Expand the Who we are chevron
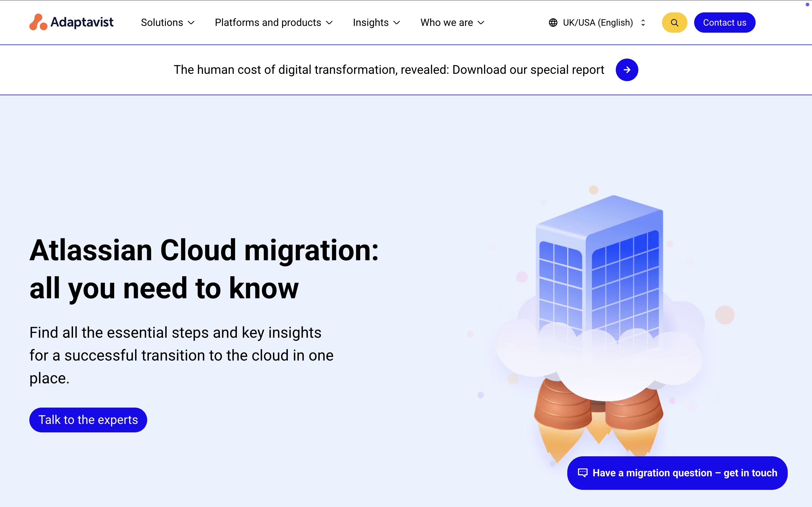The width and height of the screenshot is (812, 507). 481,23
